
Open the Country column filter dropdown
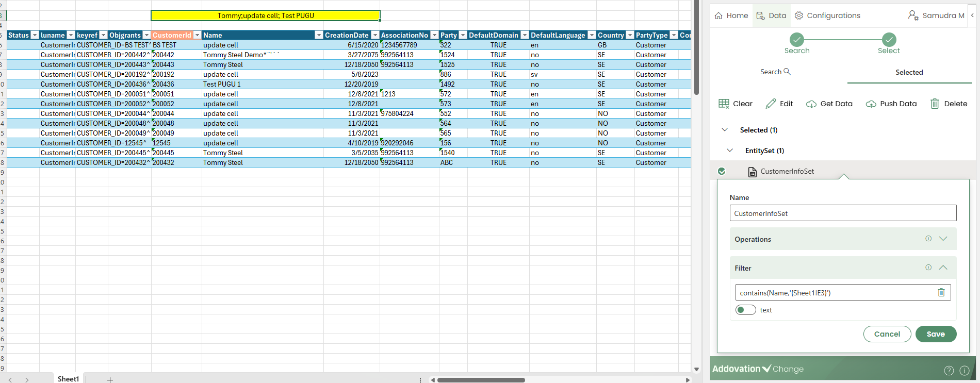(x=629, y=35)
